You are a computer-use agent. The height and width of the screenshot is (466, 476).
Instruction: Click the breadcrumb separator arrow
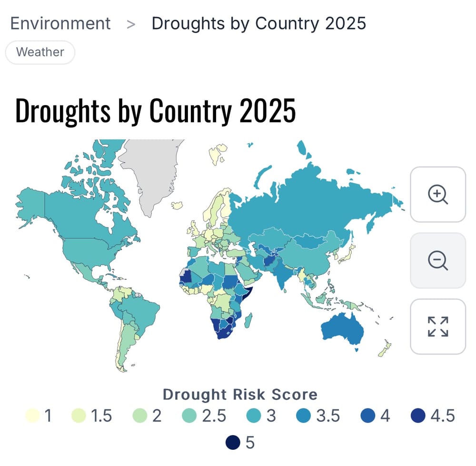[132, 23]
